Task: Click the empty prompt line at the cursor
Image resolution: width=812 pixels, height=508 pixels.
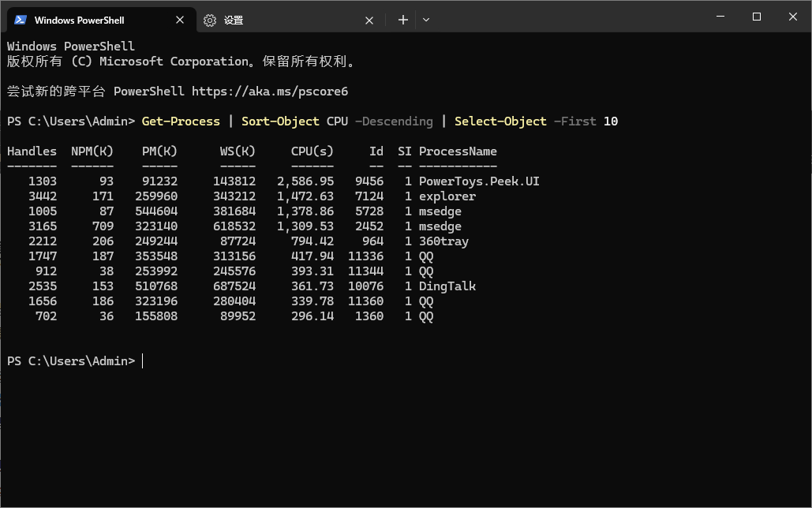Action: coord(143,361)
